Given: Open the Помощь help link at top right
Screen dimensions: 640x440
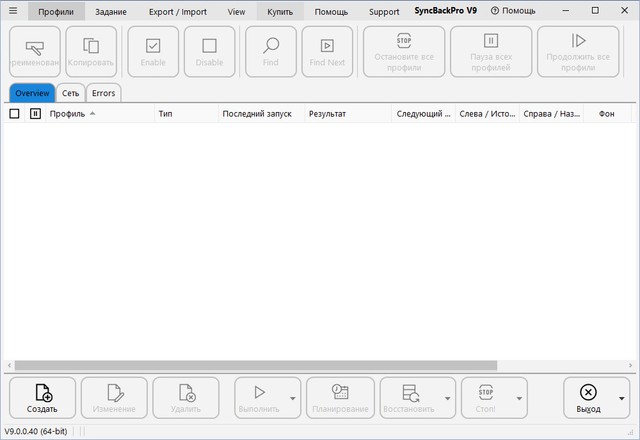Looking at the screenshot, I should 513,11.
